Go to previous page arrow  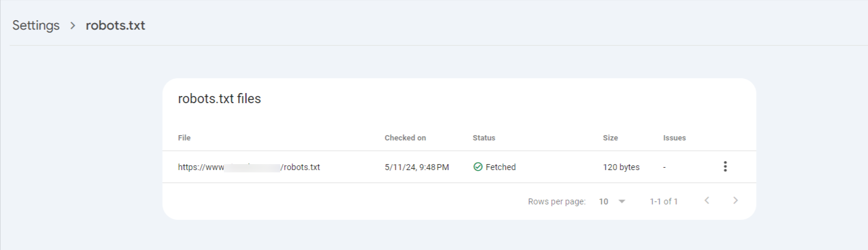706,201
